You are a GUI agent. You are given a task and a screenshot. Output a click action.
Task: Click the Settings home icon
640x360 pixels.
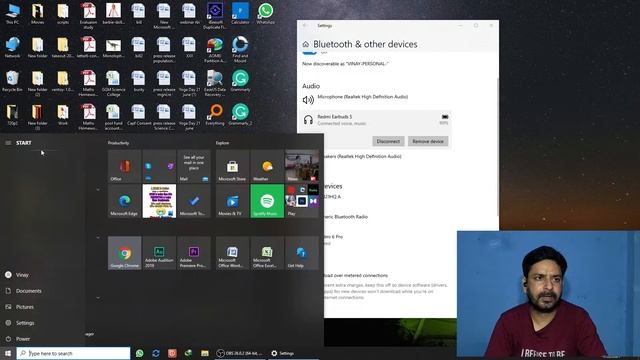pyautogui.click(x=306, y=44)
